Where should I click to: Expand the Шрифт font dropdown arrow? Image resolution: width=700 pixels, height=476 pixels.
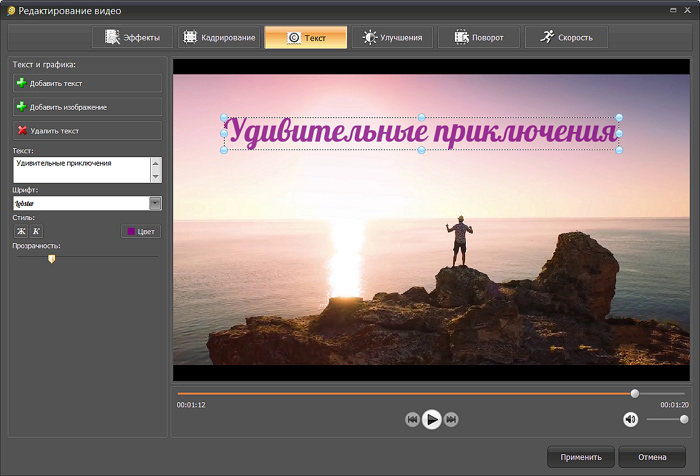click(x=155, y=204)
